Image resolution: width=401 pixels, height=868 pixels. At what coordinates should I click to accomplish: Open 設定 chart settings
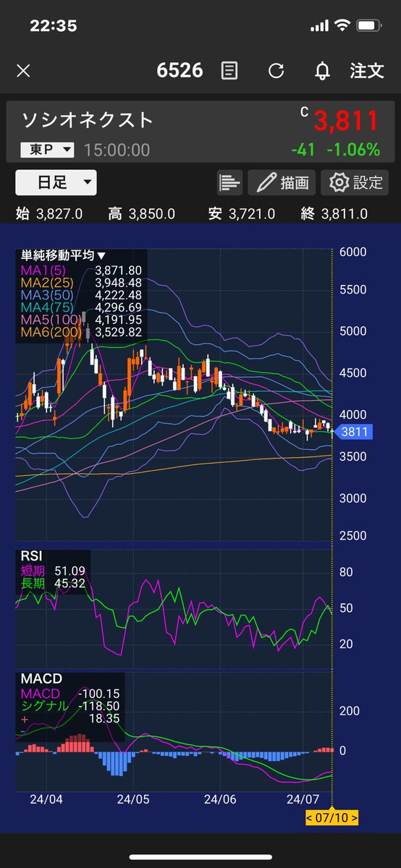355,182
